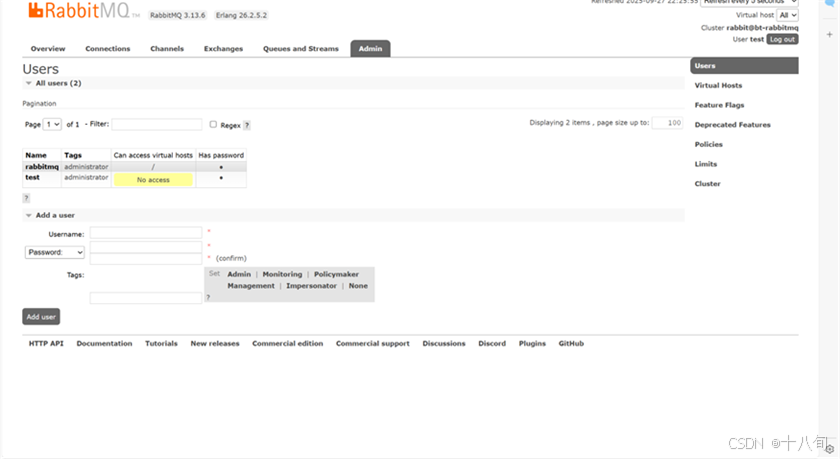Open Policies in the sidebar

(x=709, y=145)
